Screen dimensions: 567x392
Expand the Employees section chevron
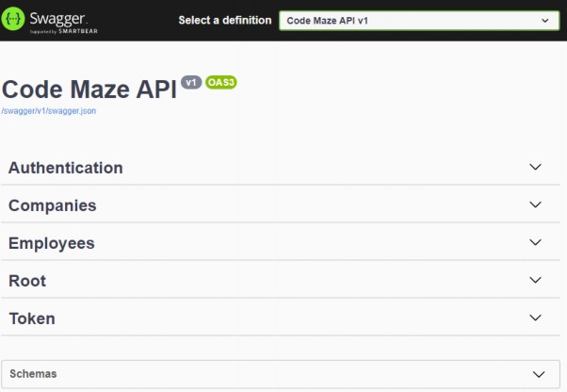coord(535,242)
